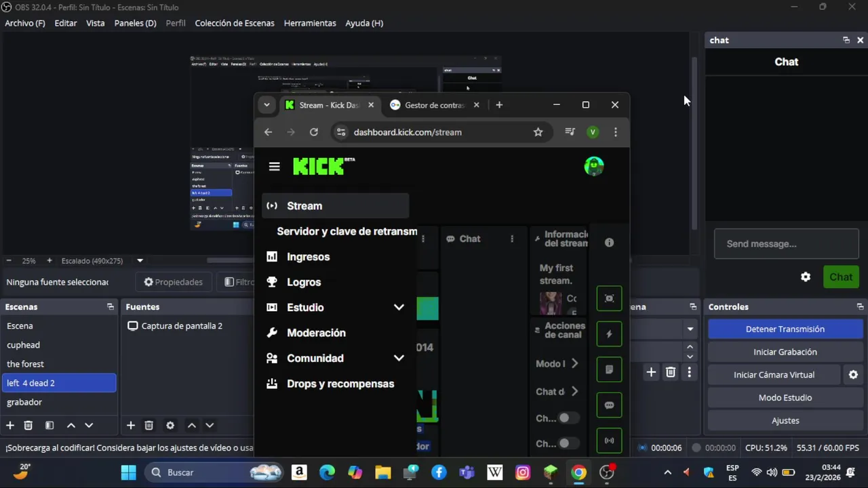Click the Kick sidebar lightning bolt icon
The height and width of the screenshot is (488, 868).
(x=609, y=334)
